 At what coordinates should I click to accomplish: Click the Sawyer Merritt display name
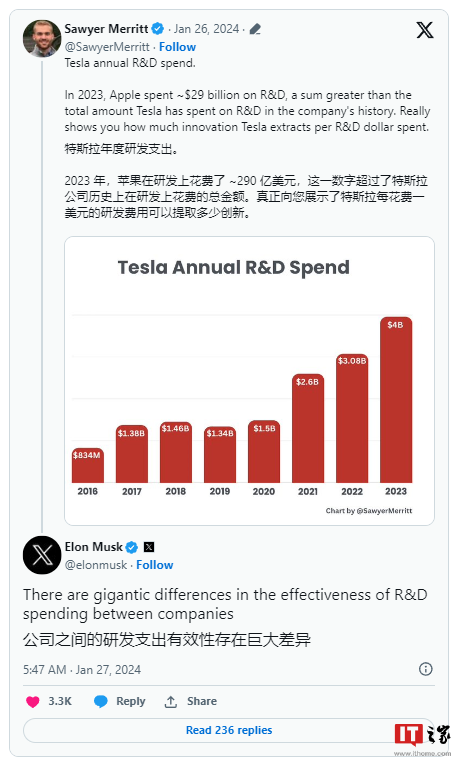click(106, 29)
